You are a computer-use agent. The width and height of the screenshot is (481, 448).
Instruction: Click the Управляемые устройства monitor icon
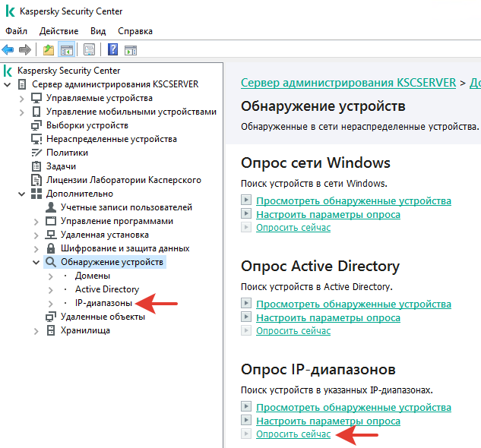pyautogui.click(x=36, y=98)
